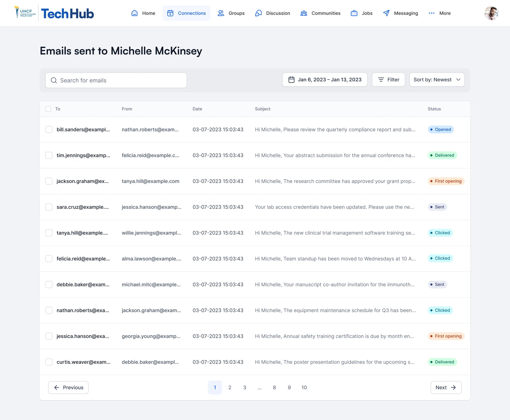Click Sent badge in debbie.baker row
The height and width of the screenshot is (420, 510).
point(437,285)
